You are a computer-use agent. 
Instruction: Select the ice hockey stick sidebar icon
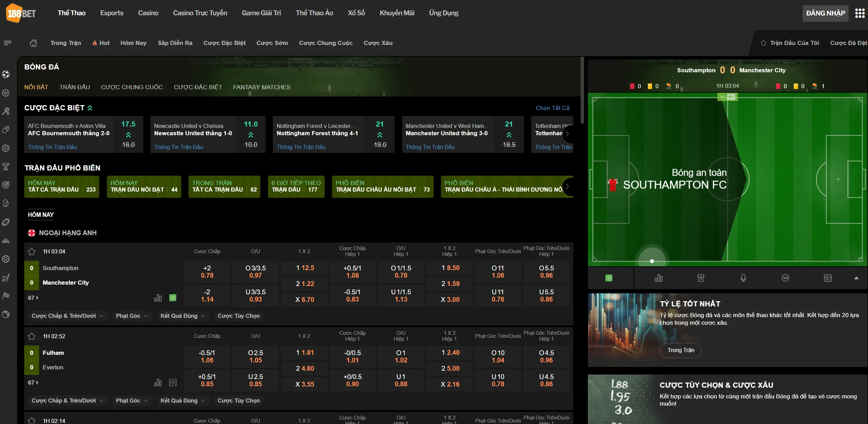(6, 277)
